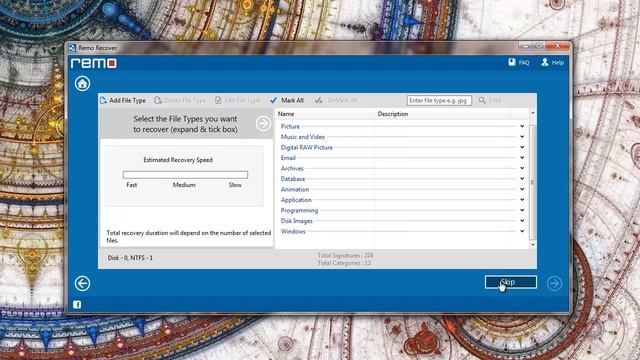This screenshot has height=360, width=640.
Task: Expand the Animation category
Action: 522,189
